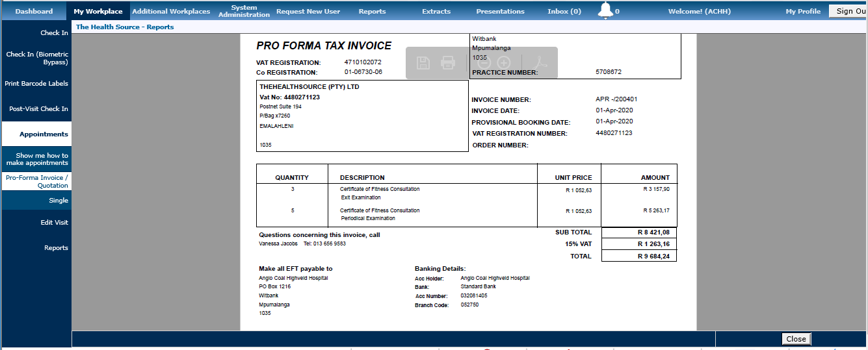Screen dimensions: 868x350
Task: Click the Postnet Suite 194 address line
Action: coord(280,106)
